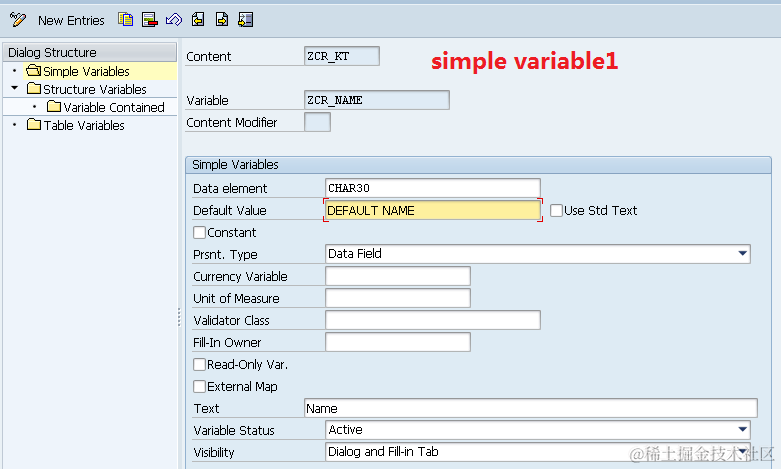
Task: Click the Structure Variables folder icon
Action: click(x=34, y=88)
